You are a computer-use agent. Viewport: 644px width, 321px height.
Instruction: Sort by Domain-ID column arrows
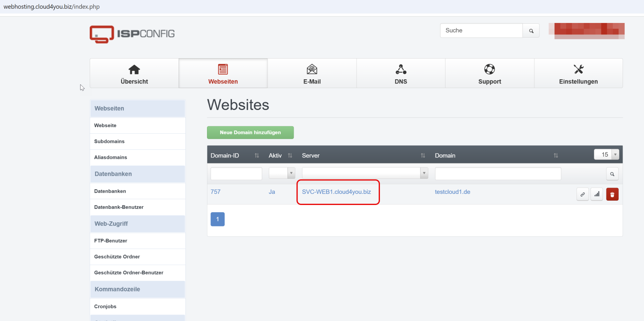[x=257, y=156]
